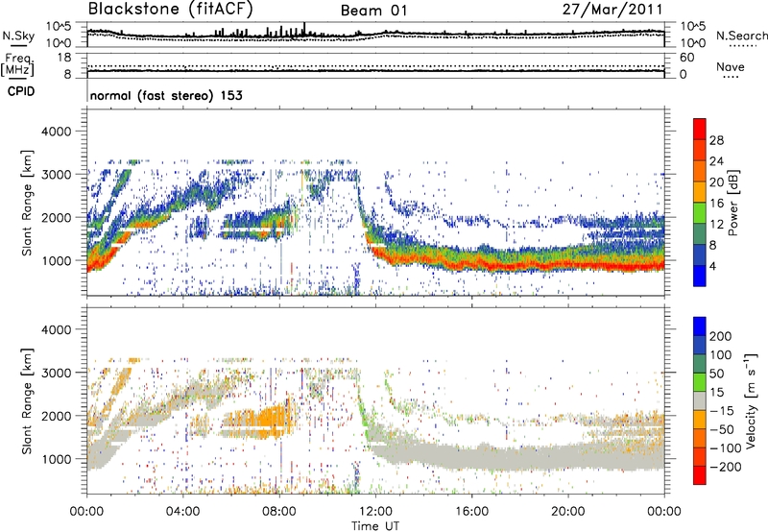768x532 pixels.
Task: Select Velocity colorbar segment between 100 and 200
Action: point(700,346)
